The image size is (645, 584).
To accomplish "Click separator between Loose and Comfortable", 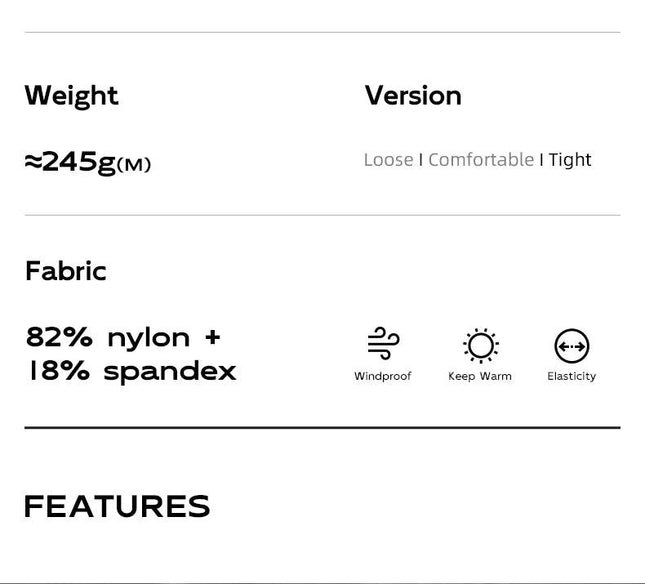I will [x=421, y=160].
